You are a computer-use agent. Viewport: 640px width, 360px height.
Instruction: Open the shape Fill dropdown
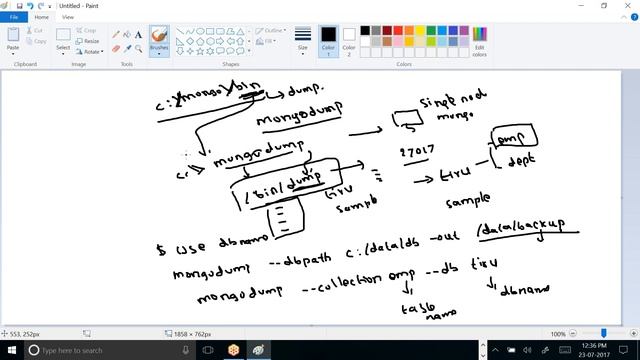pyautogui.click(x=266, y=41)
